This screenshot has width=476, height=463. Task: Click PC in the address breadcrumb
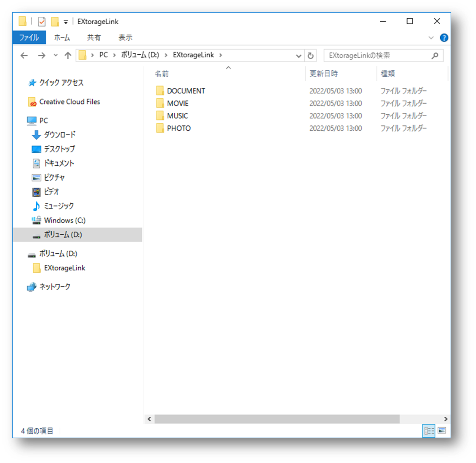(x=103, y=55)
